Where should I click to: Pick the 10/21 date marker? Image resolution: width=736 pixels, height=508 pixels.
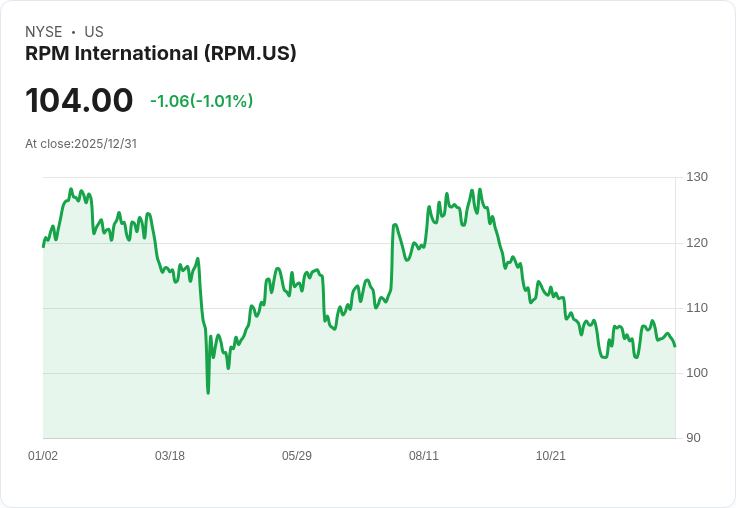pyautogui.click(x=551, y=456)
